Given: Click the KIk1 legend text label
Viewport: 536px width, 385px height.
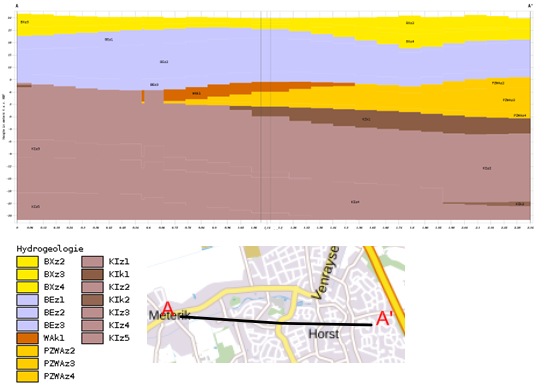Looking at the screenshot, I should [x=119, y=274].
